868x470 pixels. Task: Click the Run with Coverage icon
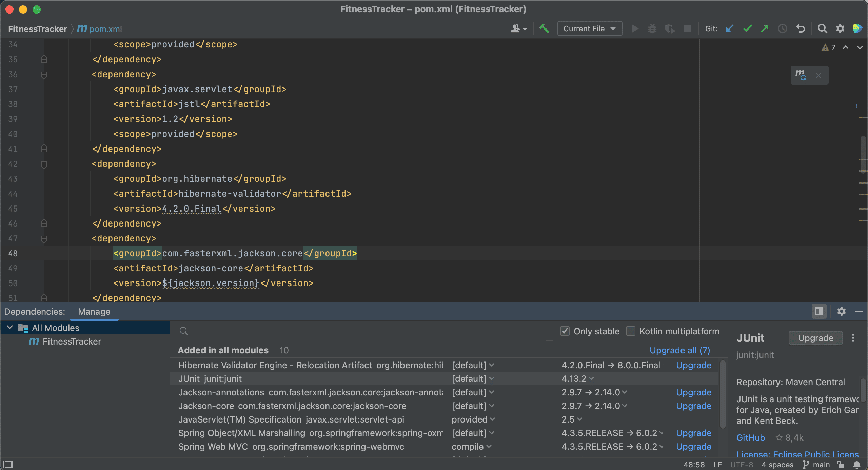pos(670,28)
